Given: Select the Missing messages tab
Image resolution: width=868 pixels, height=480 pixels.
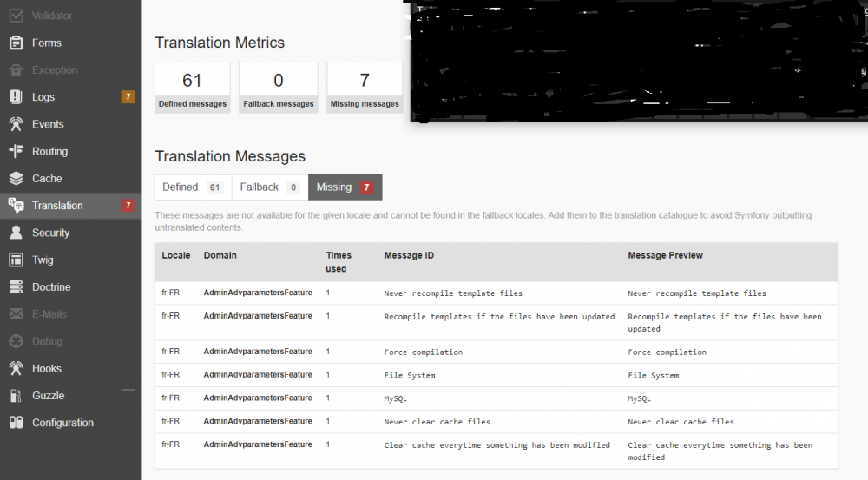Looking at the screenshot, I should [345, 187].
